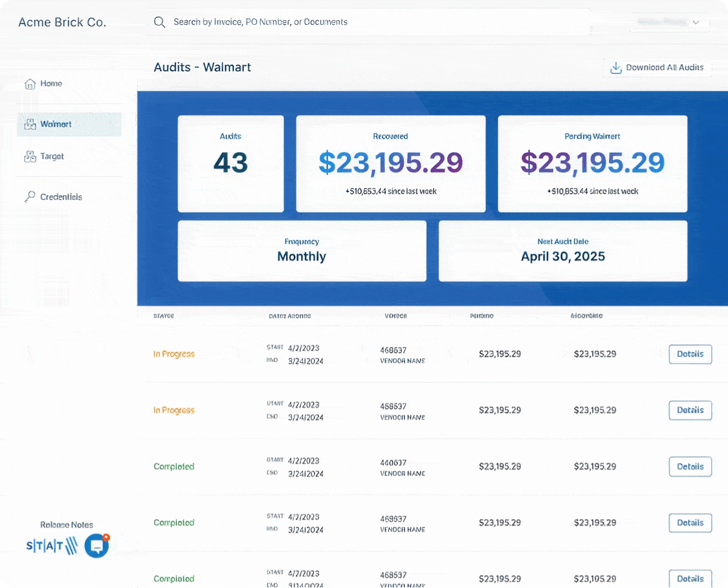Click the Recovered amount card
This screenshot has width=728, height=588.
[391, 164]
